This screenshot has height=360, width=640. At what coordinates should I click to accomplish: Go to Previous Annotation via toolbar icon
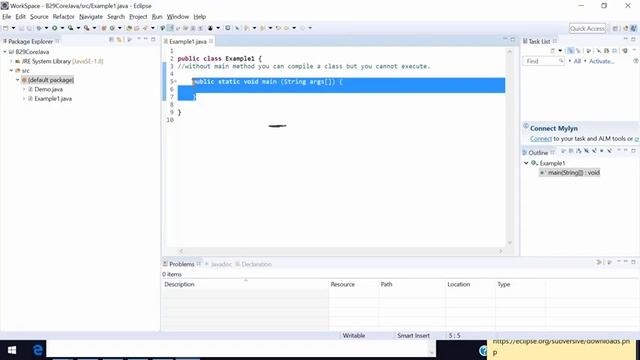point(262,28)
